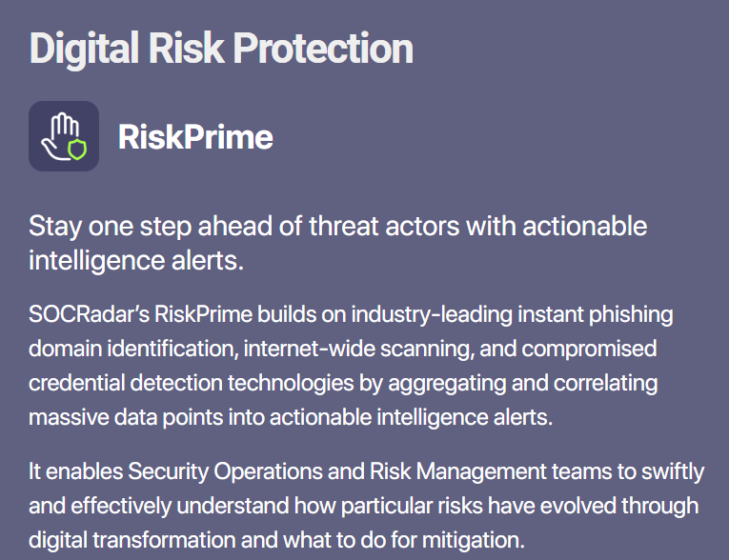729x560 pixels.
Task: Click 'intelligence alerts.' ending the tagline
Action: pyautogui.click(x=136, y=261)
